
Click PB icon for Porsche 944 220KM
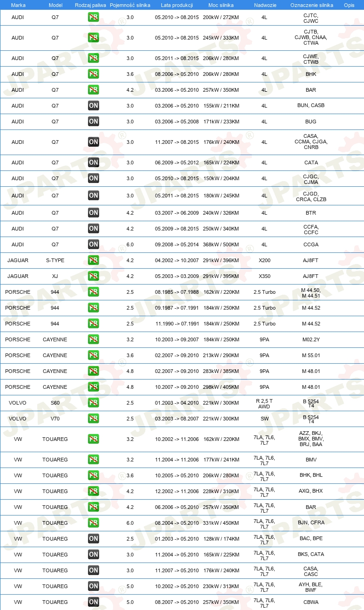point(94,292)
